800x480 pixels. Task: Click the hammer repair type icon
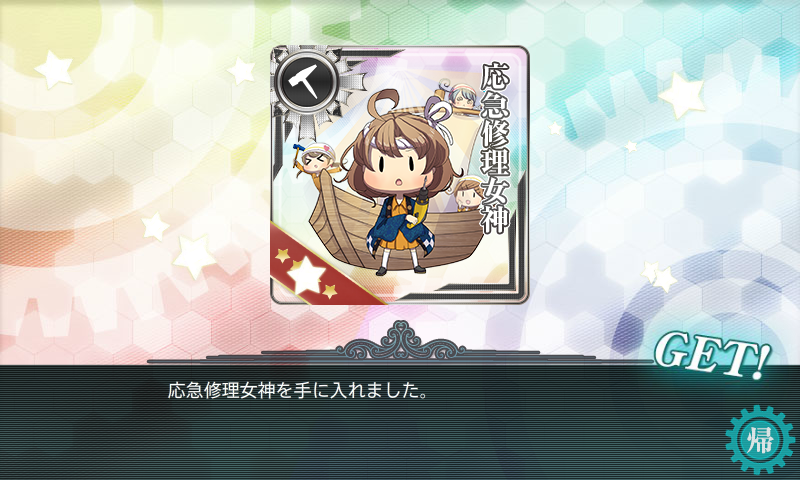[x=304, y=80]
